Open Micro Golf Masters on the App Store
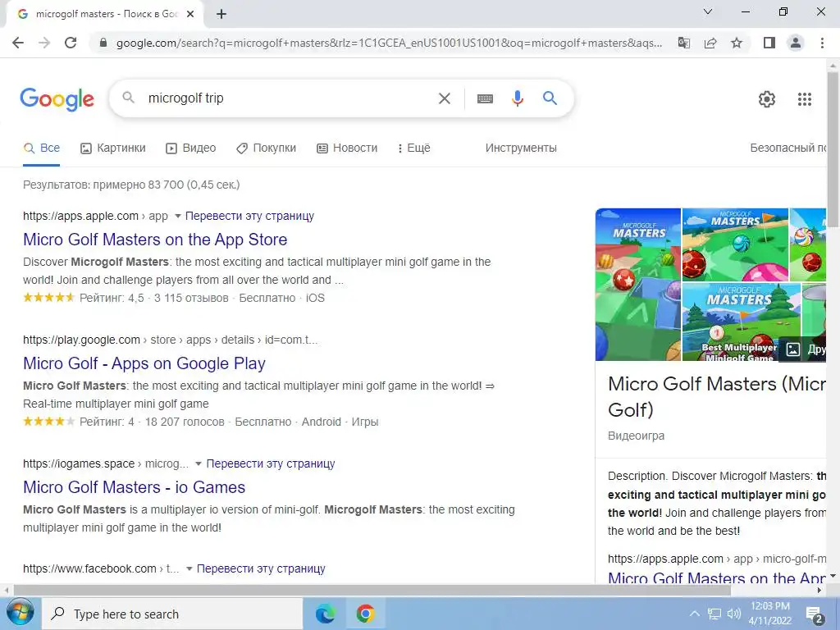The height and width of the screenshot is (630, 840). click(x=155, y=240)
